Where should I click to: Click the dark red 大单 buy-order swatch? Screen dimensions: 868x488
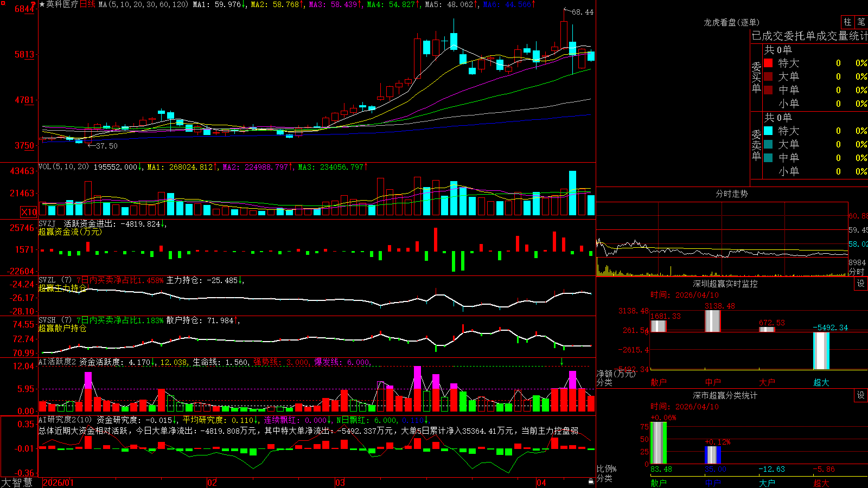(x=768, y=76)
